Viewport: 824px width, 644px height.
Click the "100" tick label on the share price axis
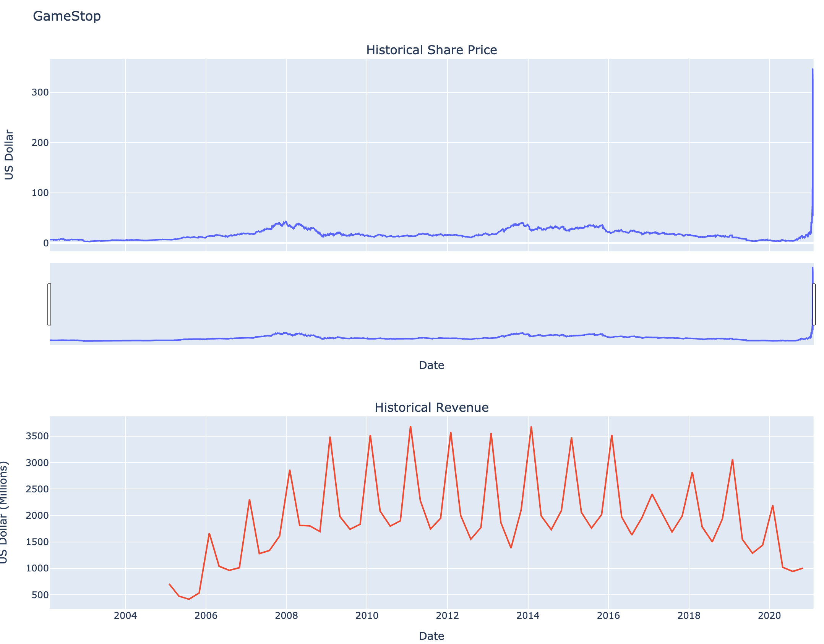40,193
